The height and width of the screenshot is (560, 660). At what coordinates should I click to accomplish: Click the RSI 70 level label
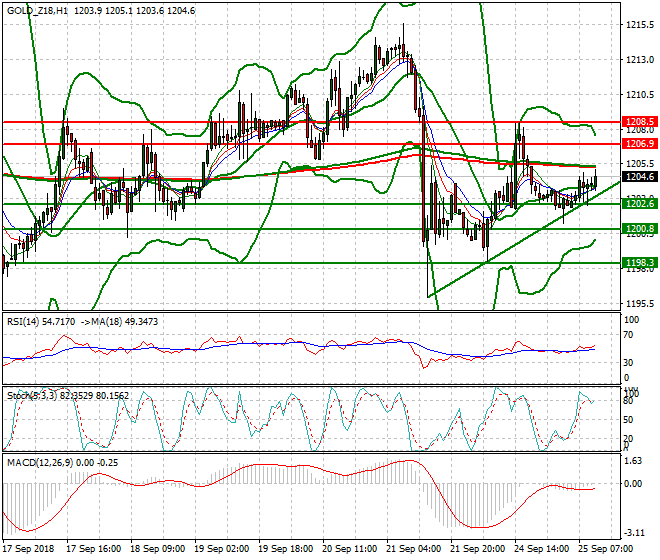point(628,335)
